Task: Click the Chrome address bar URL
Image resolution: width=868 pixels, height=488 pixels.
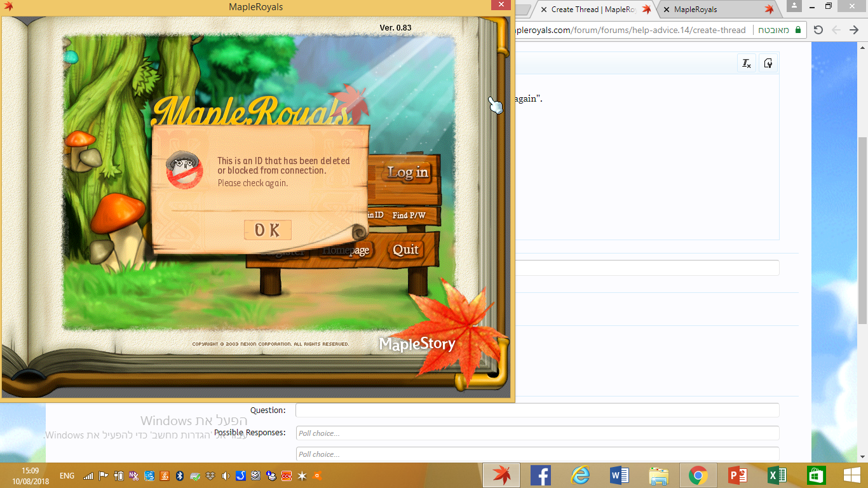Action: pos(630,30)
